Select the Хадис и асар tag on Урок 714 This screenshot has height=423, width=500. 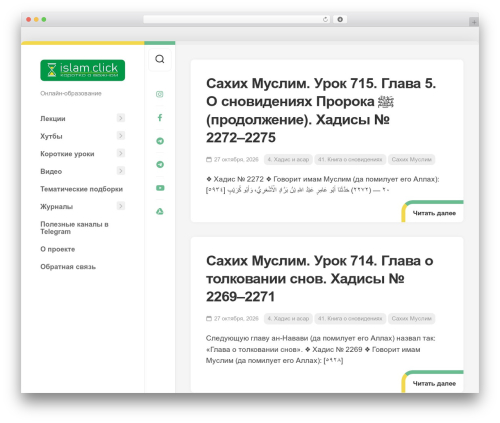click(x=288, y=318)
